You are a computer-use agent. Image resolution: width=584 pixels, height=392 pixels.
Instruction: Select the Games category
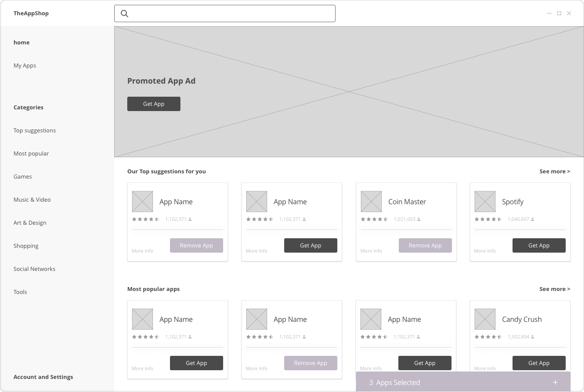pos(23,176)
